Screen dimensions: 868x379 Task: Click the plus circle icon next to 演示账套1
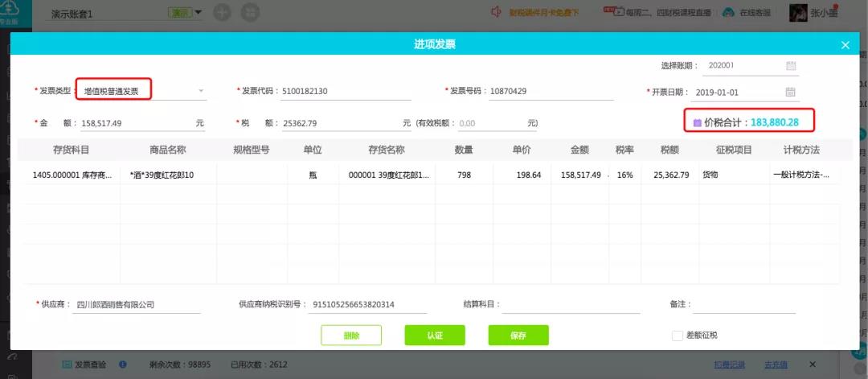tap(222, 12)
